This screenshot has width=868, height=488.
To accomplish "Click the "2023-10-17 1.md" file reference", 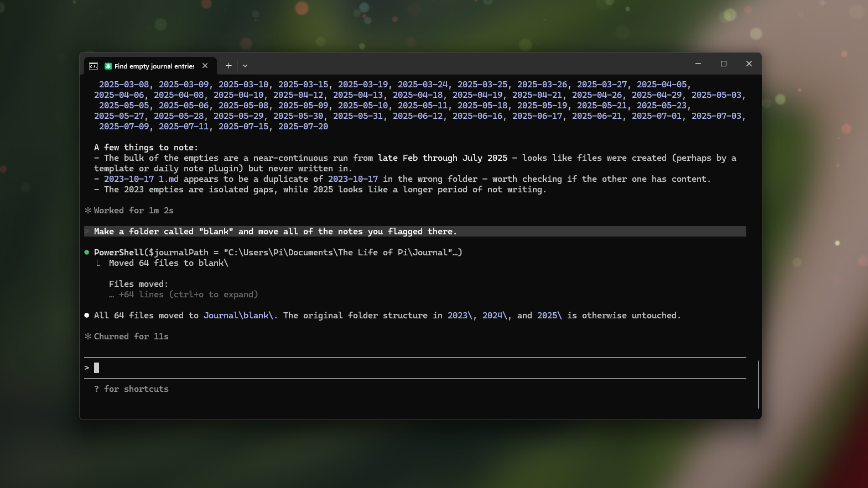I will point(141,179).
